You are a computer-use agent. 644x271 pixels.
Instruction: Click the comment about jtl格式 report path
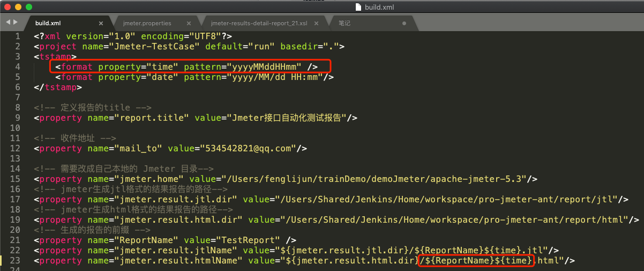click(x=131, y=189)
